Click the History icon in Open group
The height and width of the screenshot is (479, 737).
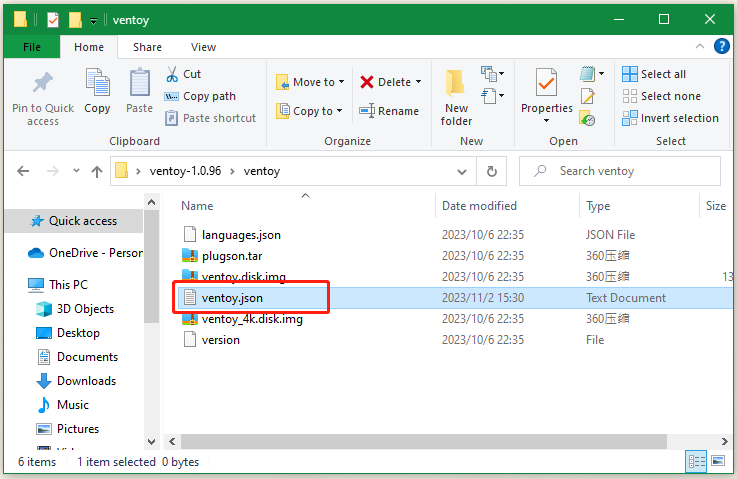tap(588, 118)
